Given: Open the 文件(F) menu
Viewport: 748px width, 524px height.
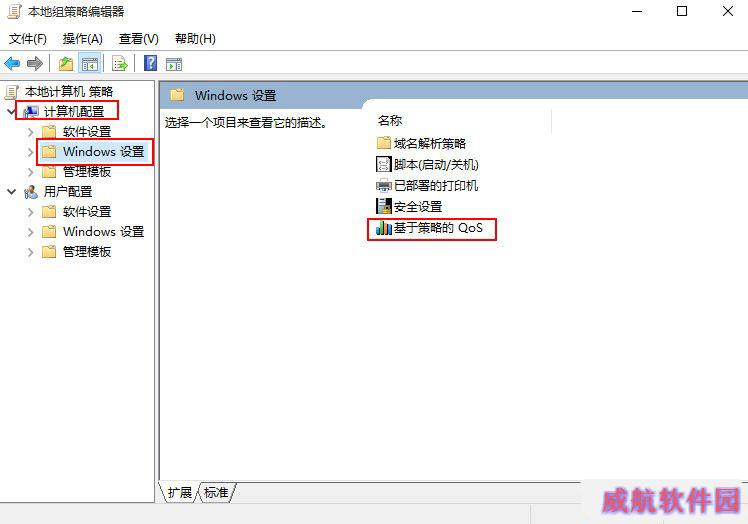Looking at the screenshot, I should pyautogui.click(x=28, y=39).
